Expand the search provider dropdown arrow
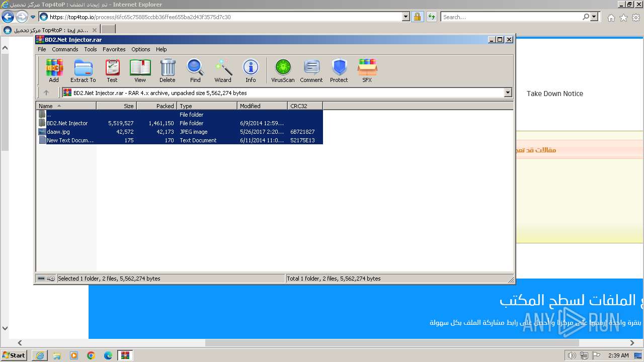 point(595,17)
